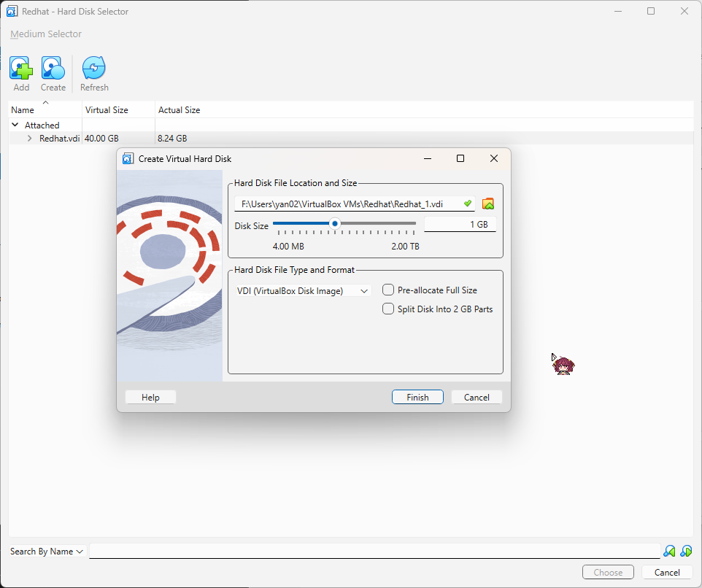Image resolution: width=702 pixels, height=588 pixels.
Task: Open the Medium Selector menu
Action: click(x=45, y=34)
